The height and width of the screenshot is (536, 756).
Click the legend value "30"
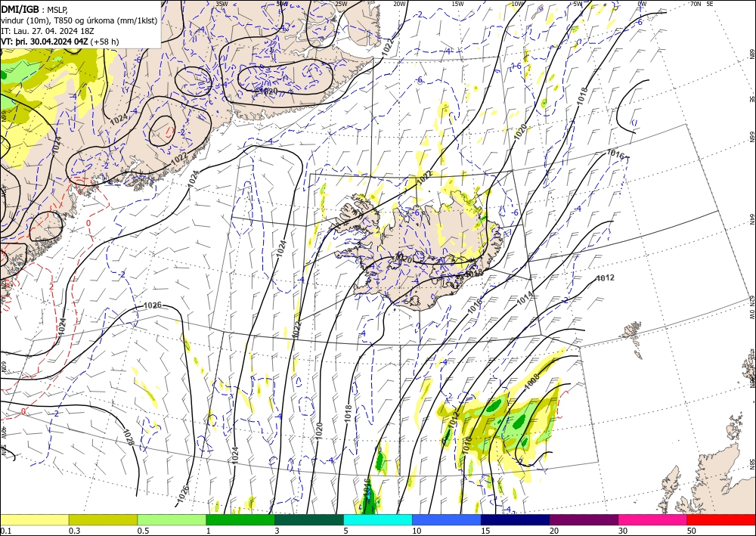tap(623, 531)
